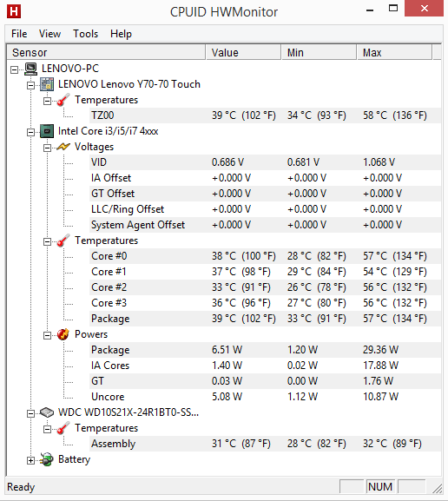Collapse the Powers section

(47, 335)
